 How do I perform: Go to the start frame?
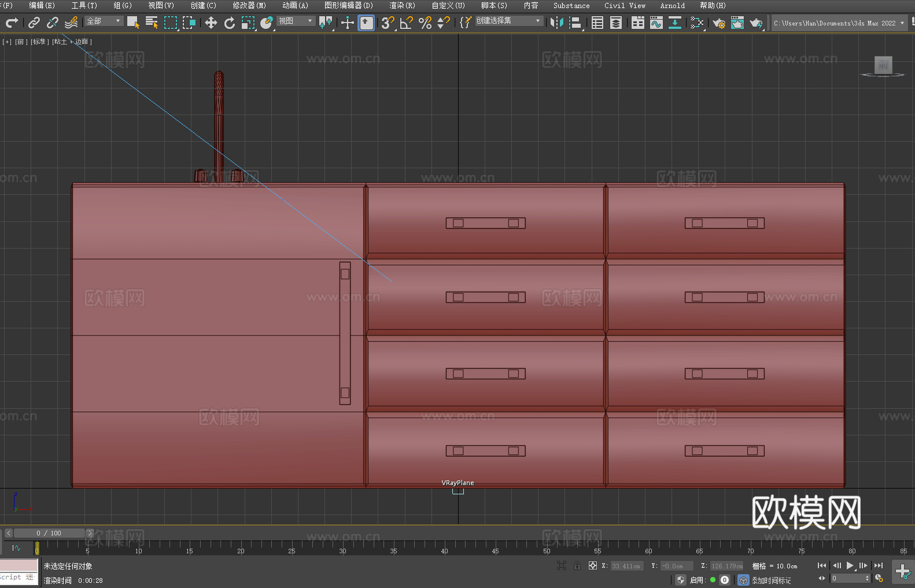tap(821, 565)
